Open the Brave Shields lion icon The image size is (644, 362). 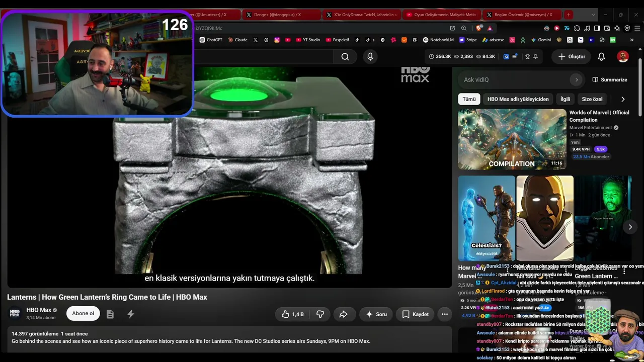coord(478,28)
